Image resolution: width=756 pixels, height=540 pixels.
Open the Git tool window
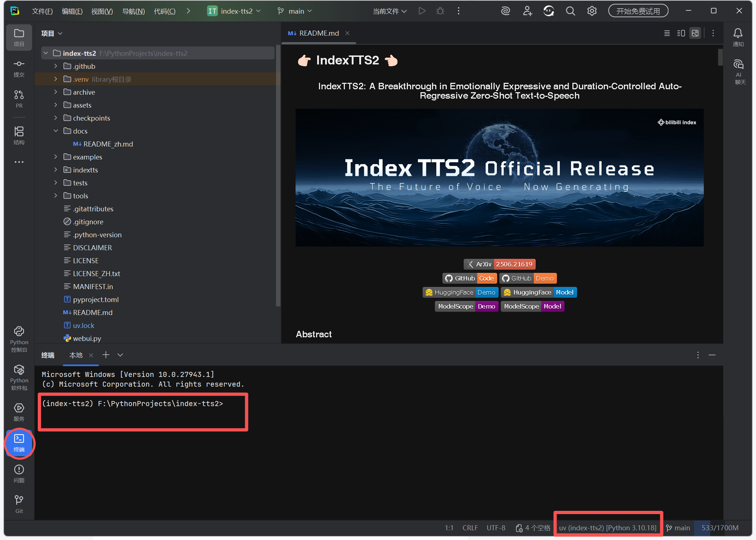tap(19, 504)
